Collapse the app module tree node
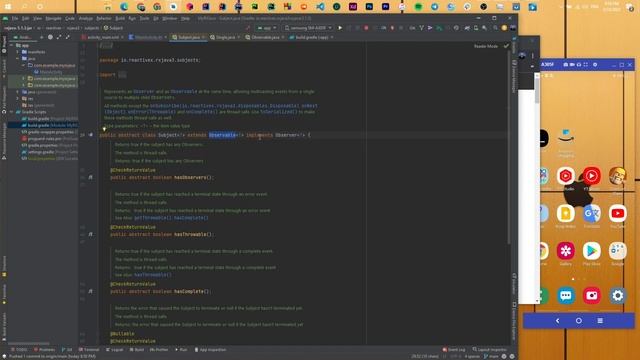 coord(12,45)
